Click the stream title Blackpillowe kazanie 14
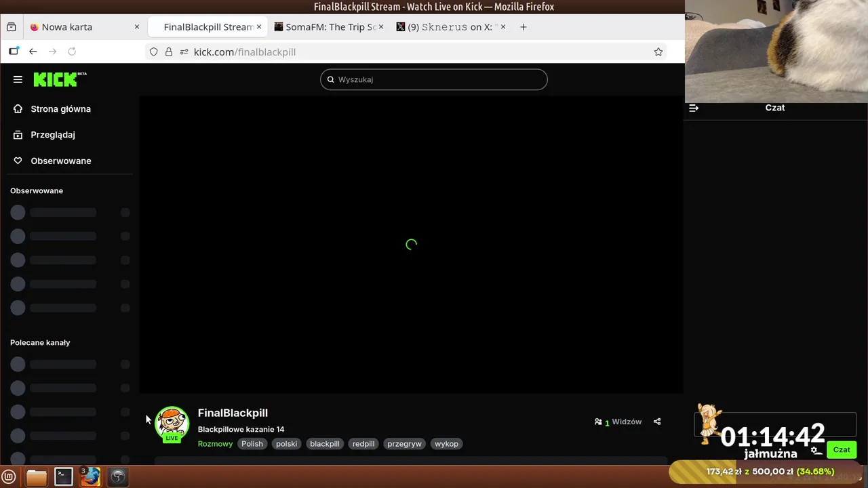The height and width of the screenshot is (488, 868). (x=241, y=429)
